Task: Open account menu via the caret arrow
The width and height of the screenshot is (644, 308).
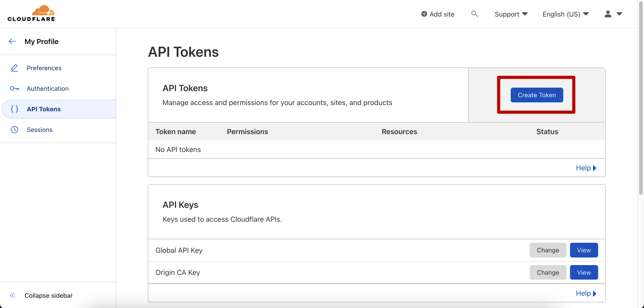Action: [619, 14]
